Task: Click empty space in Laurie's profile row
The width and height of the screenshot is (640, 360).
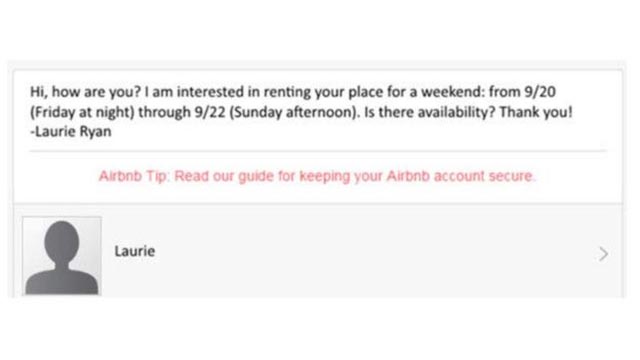Action: [367, 253]
